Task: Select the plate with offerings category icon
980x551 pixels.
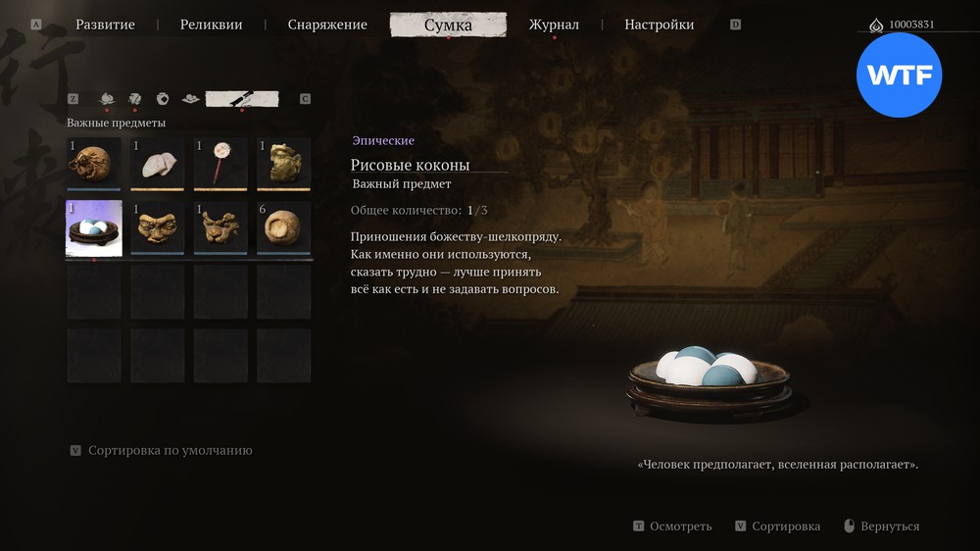Action: [191, 99]
